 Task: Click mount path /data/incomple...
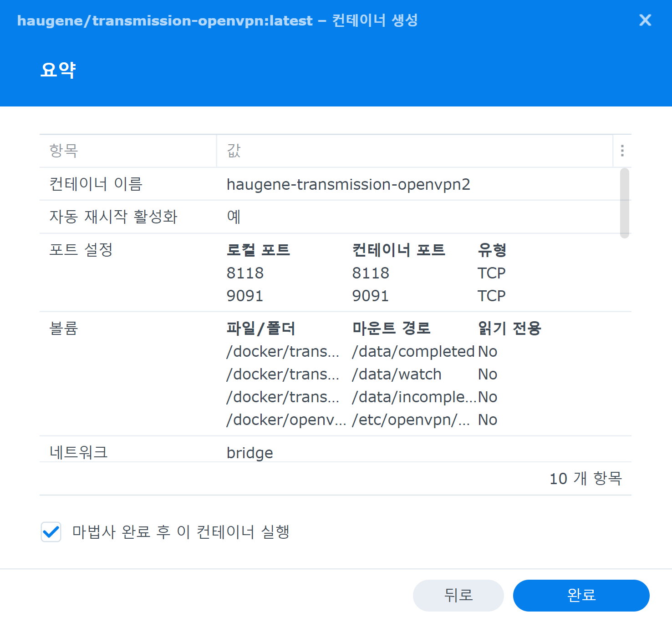[x=414, y=397]
